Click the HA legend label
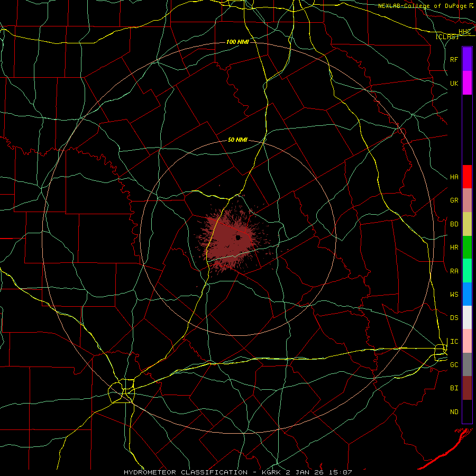Viewport: 476px width, 476px height. point(454,177)
